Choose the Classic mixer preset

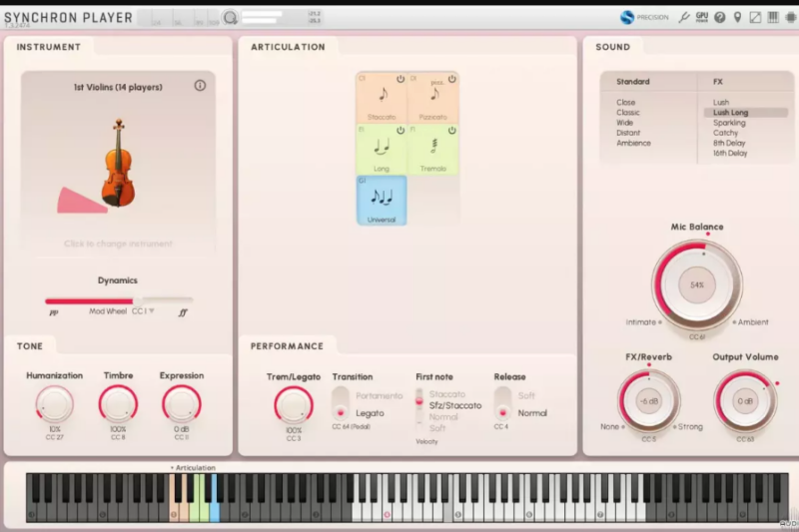(x=628, y=113)
